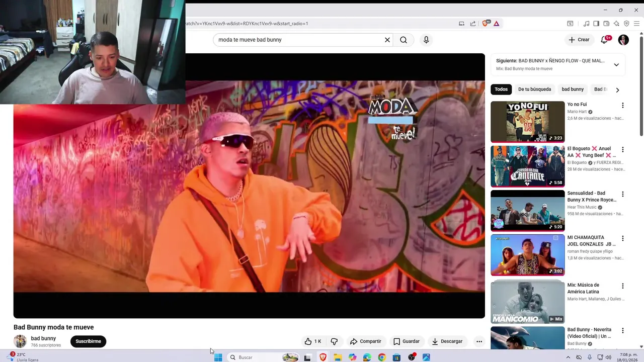The height and width of the screenshot is (362, 644).
Task: Select the Todos filter chip
Action: (x=501, y=89)
